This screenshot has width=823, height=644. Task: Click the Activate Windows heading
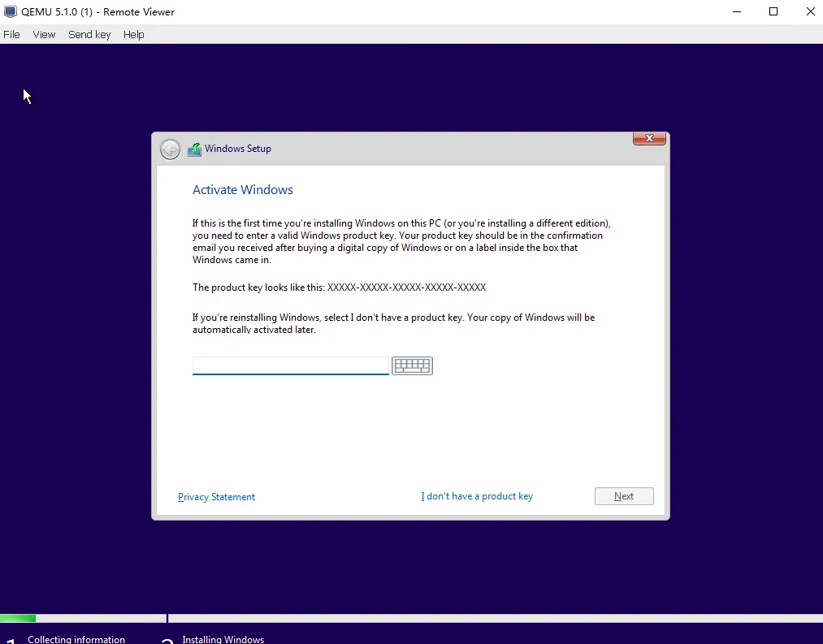[243, 190]
